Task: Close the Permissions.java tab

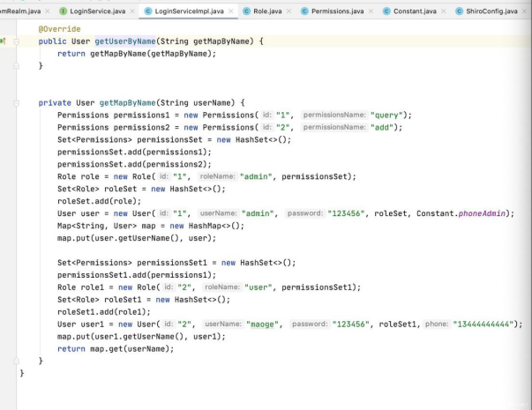Action: pyautogui.click(x=371, y=11)
